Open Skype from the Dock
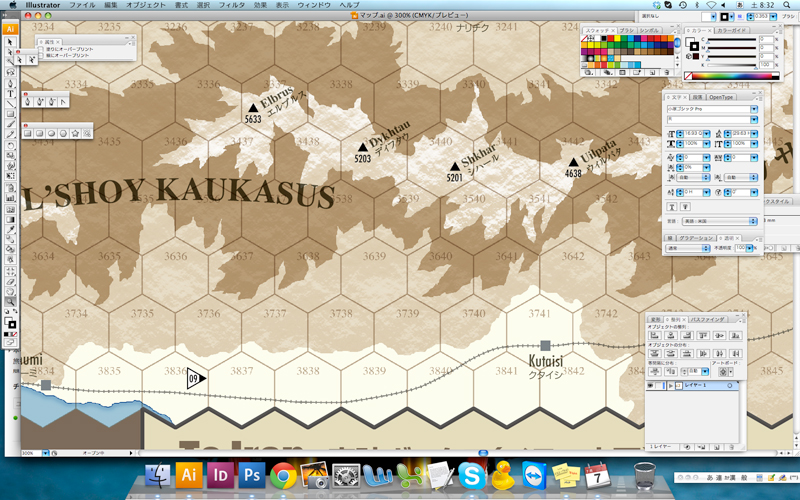Image resolution: width=800 pixels, height=500 pixels. [x=471, y=477]
